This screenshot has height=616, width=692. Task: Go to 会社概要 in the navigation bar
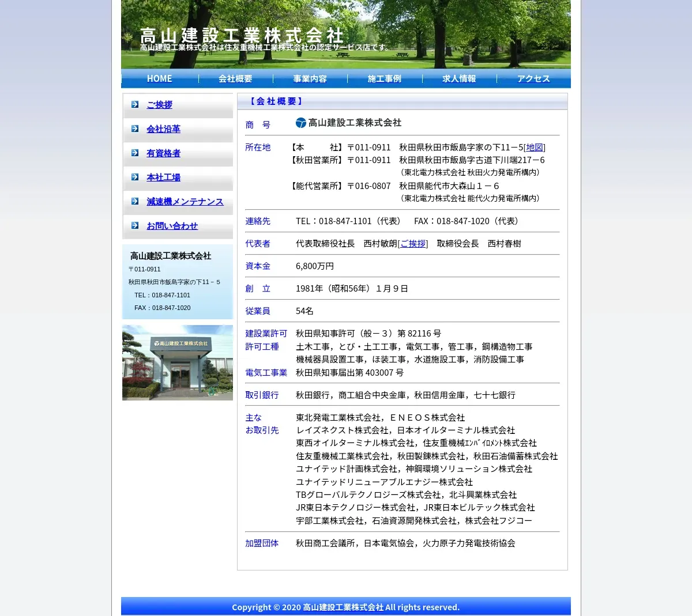[x=235, y=78]
